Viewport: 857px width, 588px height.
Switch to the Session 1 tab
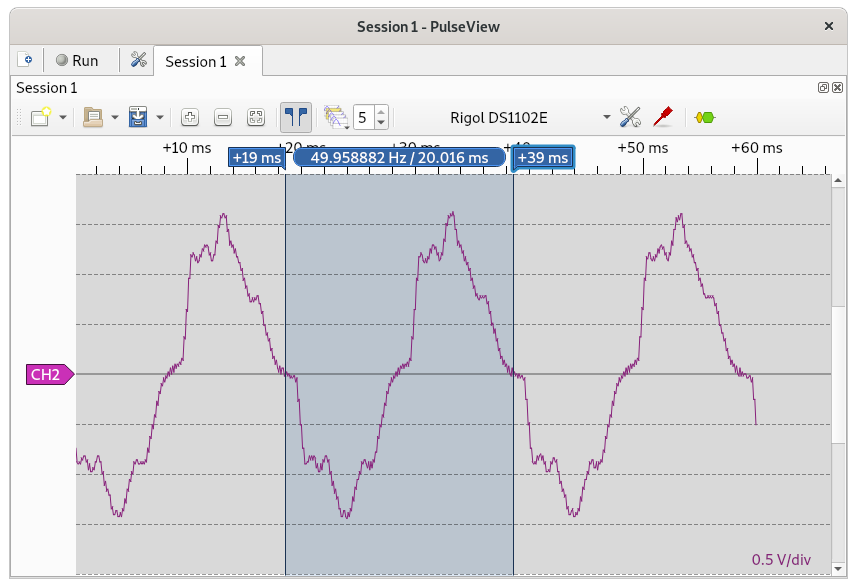(195, 61)
